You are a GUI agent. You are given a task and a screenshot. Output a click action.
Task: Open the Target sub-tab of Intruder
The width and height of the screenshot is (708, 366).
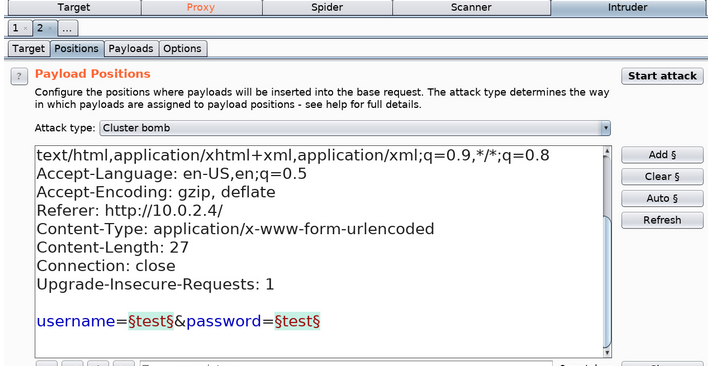(x=28, y=49)
